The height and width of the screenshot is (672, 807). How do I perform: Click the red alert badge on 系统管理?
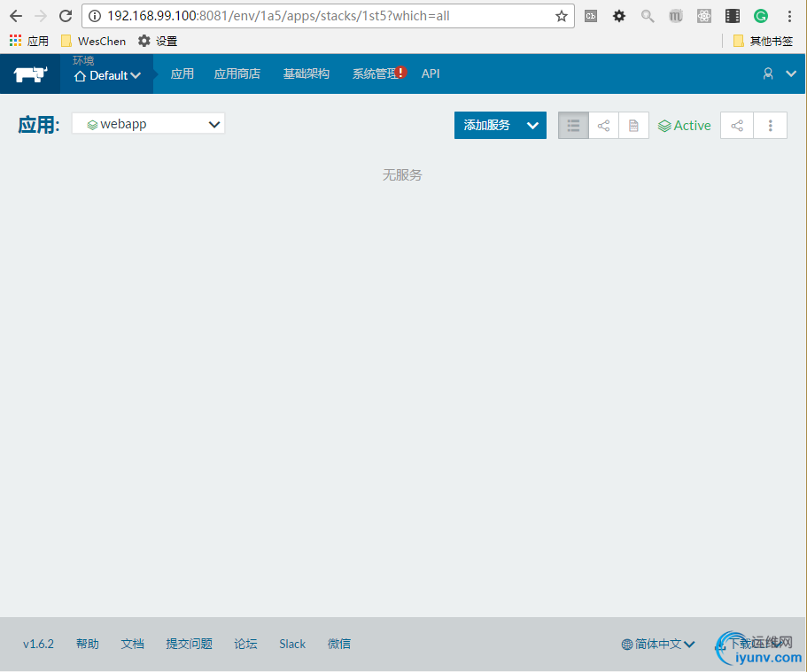(x=401, y=72)
